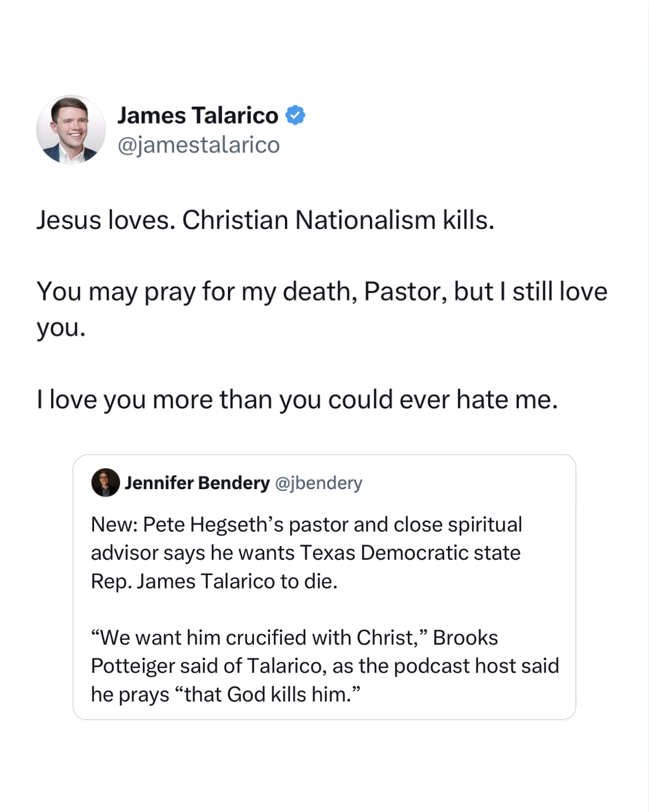Open Jennifer Bendery's name in quoted tweet

[197, 483]
